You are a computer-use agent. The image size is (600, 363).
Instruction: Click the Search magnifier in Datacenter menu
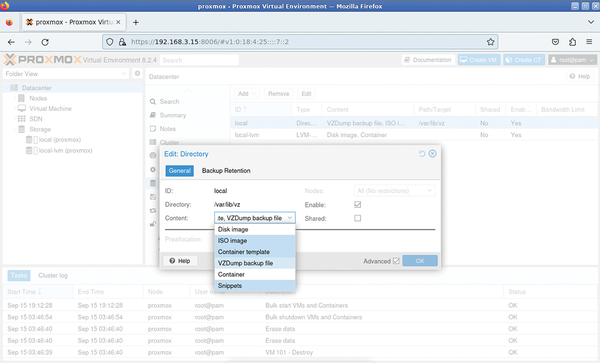pos(153,101)
